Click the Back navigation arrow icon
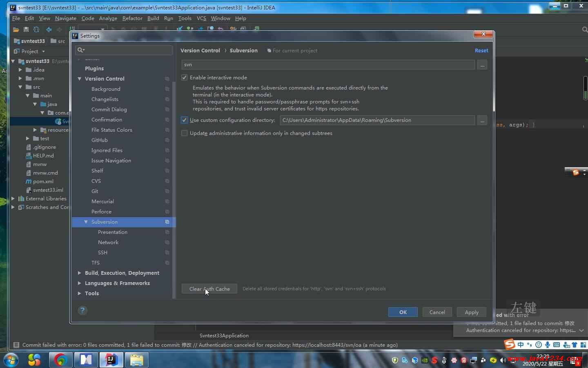This screenshot has width=588, height=368. [49, 29]
